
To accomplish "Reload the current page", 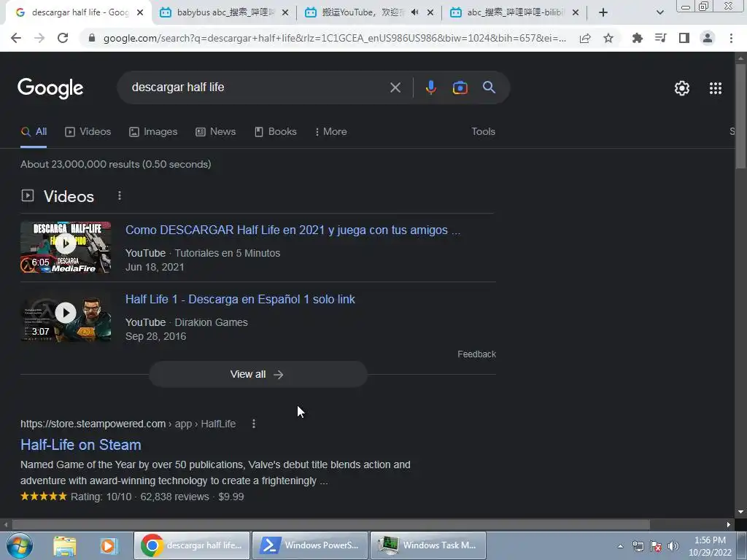I will [x=63, y=38].
